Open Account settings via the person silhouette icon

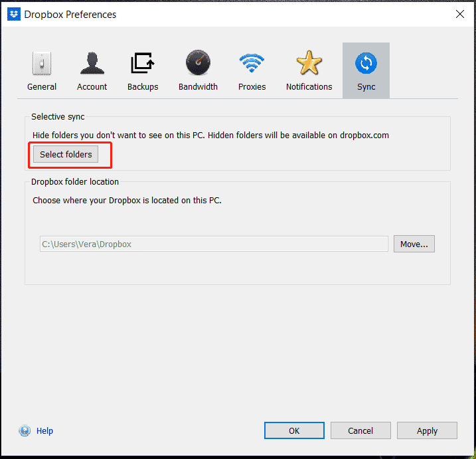point(92,64)
